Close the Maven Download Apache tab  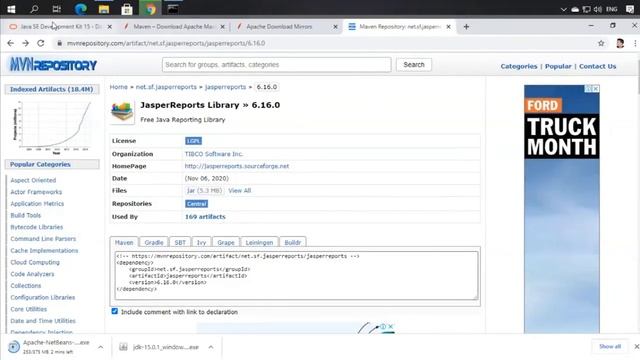pos(222,27)
